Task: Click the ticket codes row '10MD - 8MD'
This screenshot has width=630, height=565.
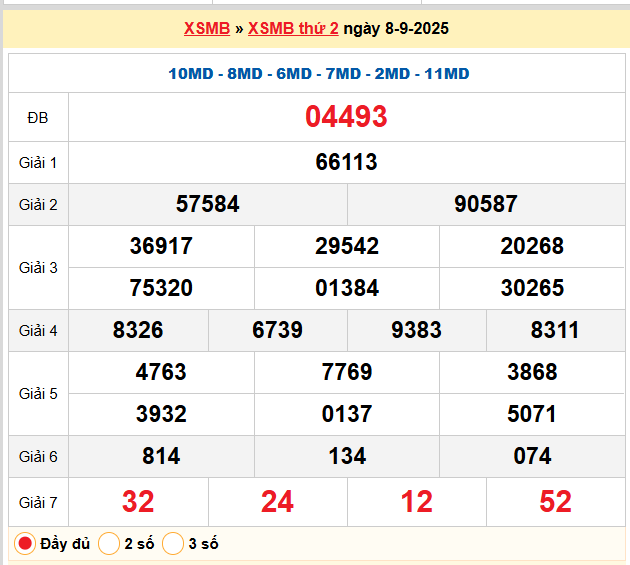Action: (x=319, y=74)
